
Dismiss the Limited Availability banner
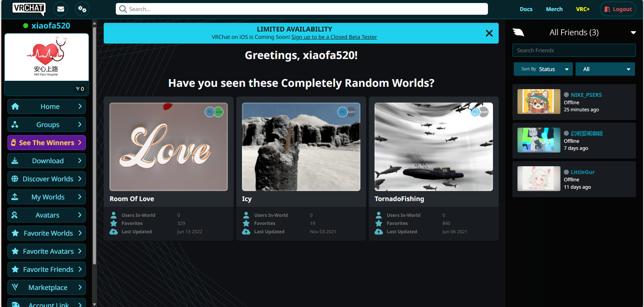(489, 33)
